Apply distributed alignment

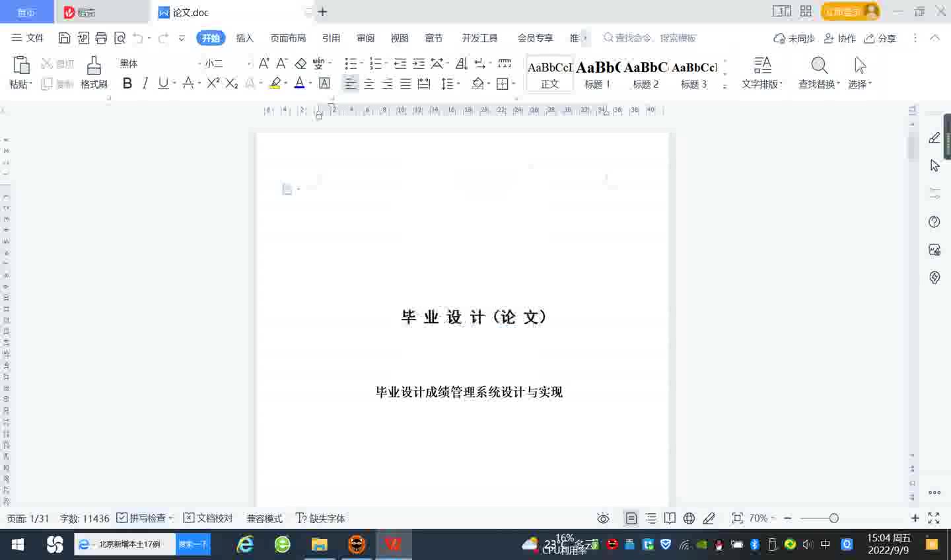(x=424, y=83)
